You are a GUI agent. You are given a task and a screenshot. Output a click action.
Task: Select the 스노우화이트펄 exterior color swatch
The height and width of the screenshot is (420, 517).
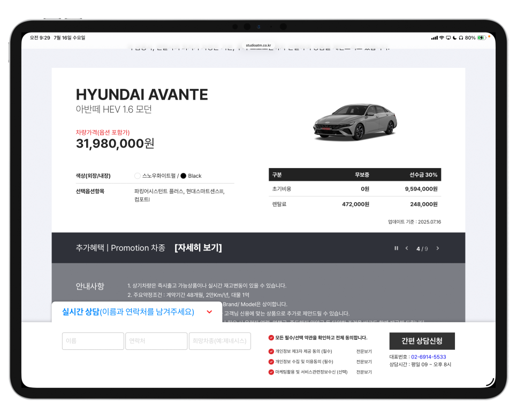point(137,175)
